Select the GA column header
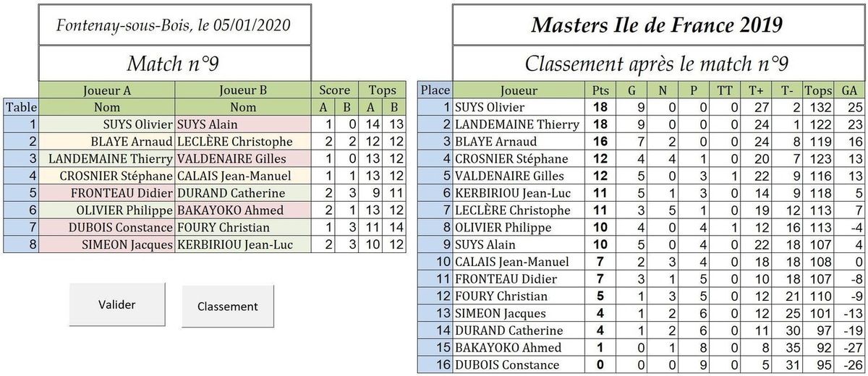Viewport: 868px width, 376px height. (x=849, y=90)
